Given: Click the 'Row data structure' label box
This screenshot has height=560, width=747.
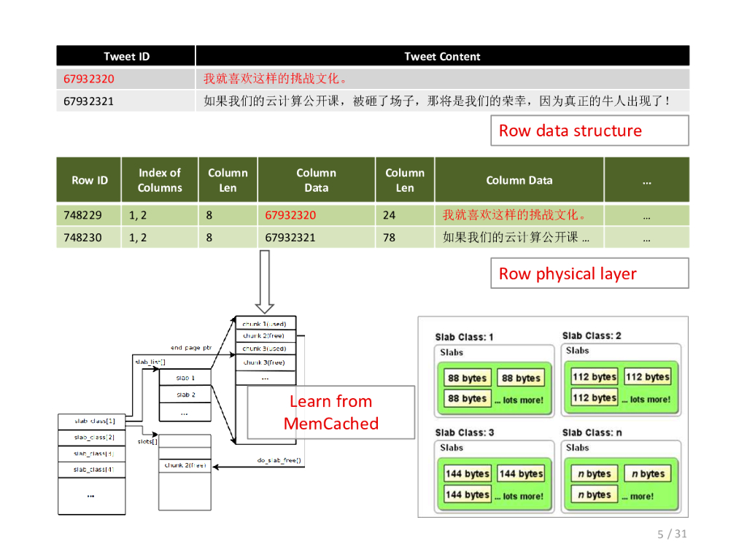Looking at the screenshot, I should pos(589,131).
